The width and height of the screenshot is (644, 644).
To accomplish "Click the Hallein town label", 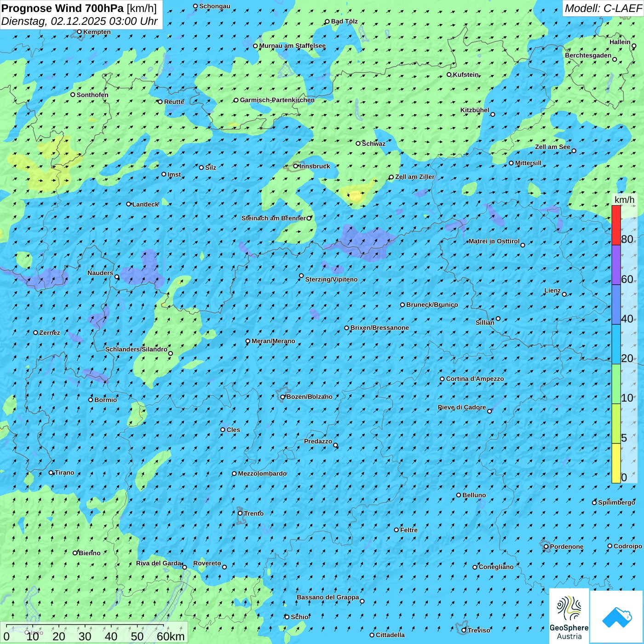I will (x=620, y=42).
